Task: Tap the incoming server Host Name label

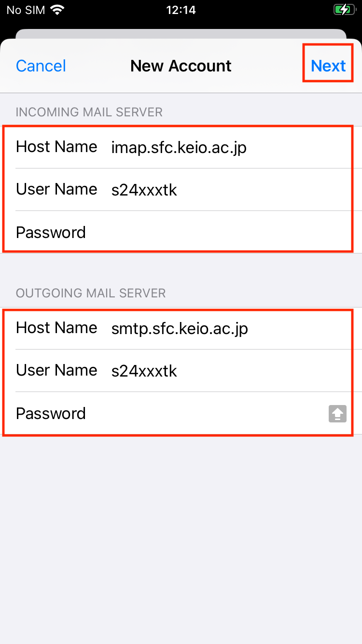Action: click(56, 147)
